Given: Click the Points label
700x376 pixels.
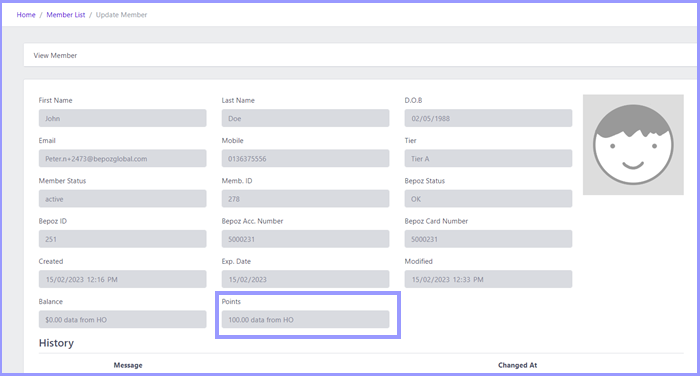Looking at the screenshot, I should [231, 301].
